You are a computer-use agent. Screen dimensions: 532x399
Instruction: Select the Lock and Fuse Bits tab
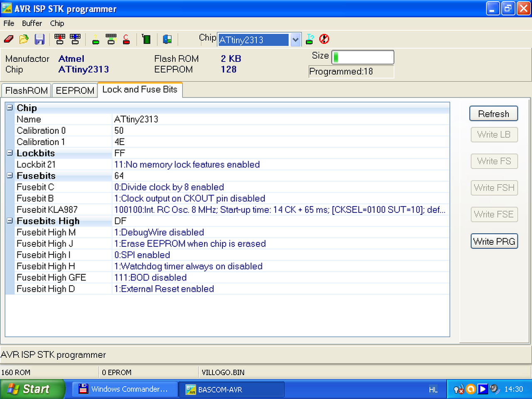pos(140,90)
